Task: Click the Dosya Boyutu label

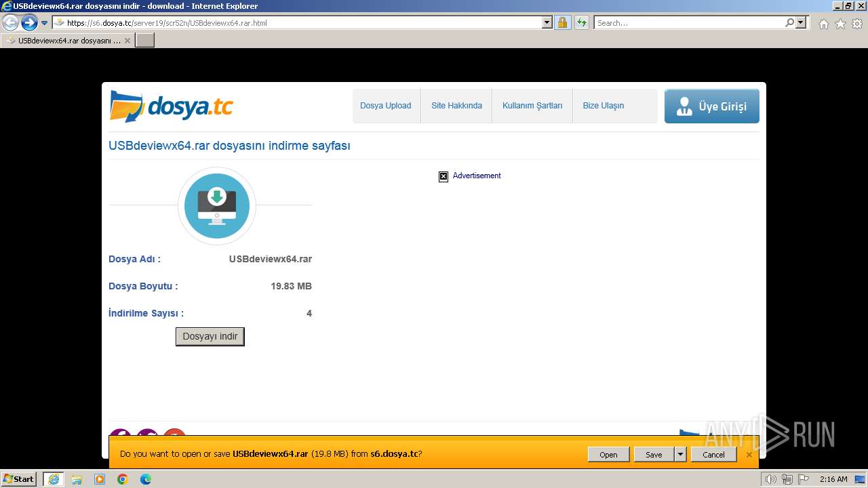Action: click(x=143, y=286)
